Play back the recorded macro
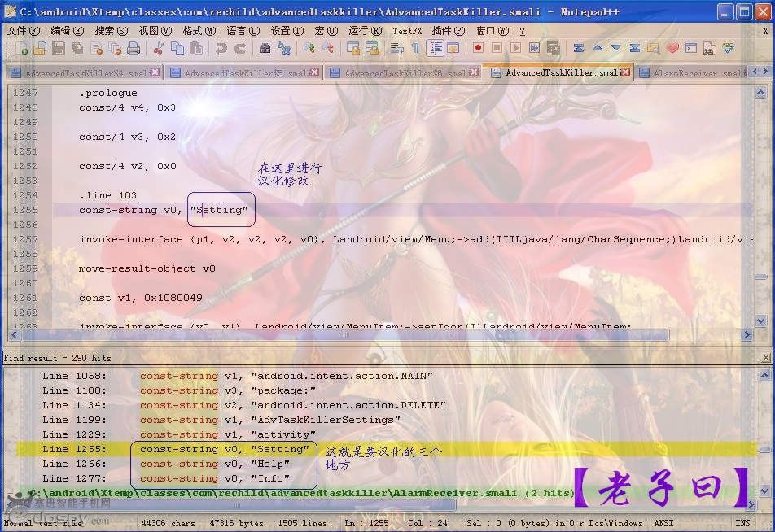Screen dimensions: 775x532 [515, 49]
